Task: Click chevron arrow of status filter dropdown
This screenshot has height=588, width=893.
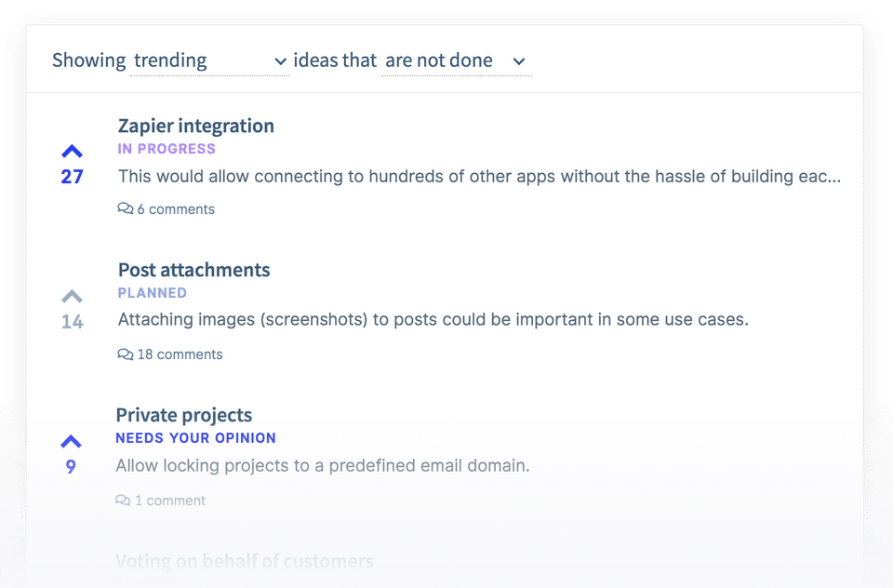Action: [x=520, y=61]
